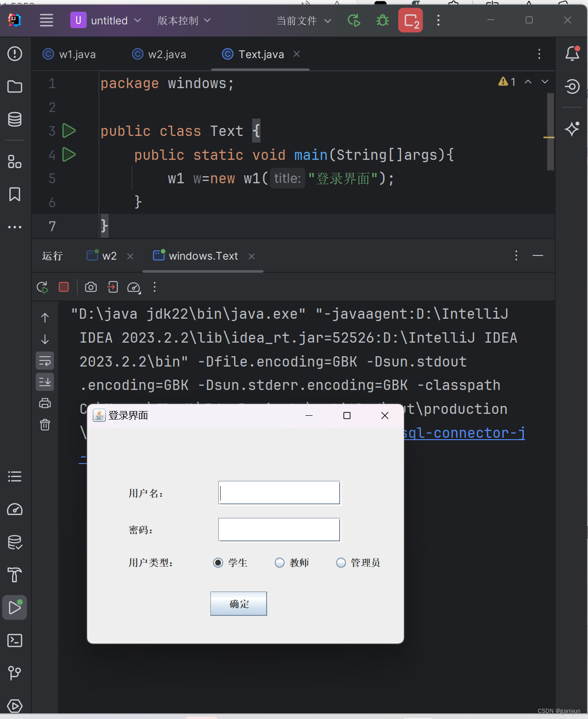Open the mysql-connector-j link in console
The height and width of the screenshot is (719, 588).
pos(464,433)
